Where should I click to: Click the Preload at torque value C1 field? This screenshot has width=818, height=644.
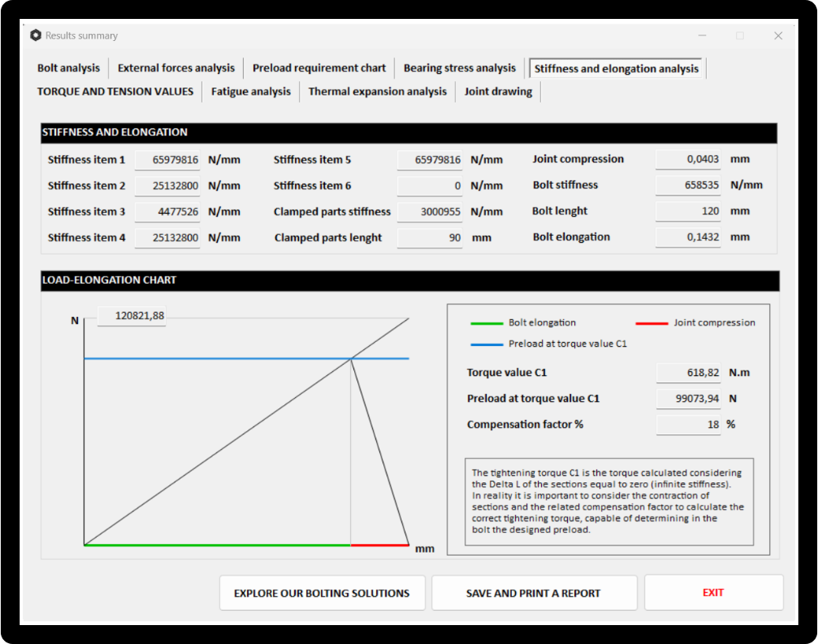point(689,399)
